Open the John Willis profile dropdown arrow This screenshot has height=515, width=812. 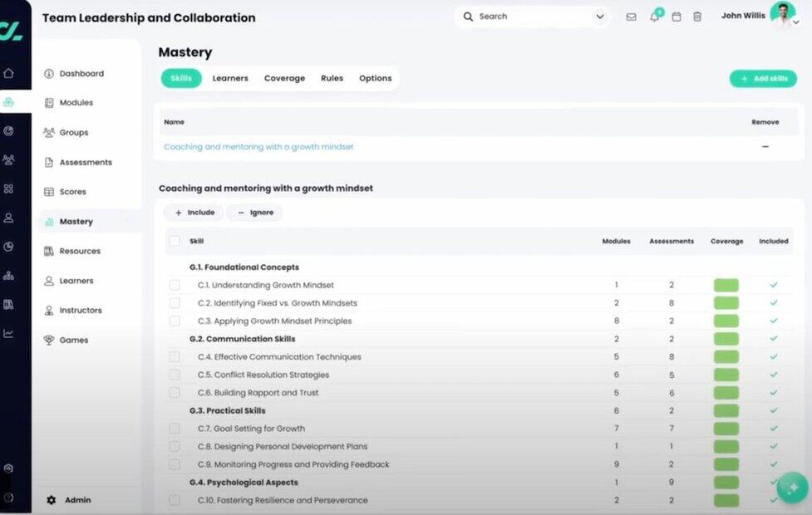tap(795, 23)
